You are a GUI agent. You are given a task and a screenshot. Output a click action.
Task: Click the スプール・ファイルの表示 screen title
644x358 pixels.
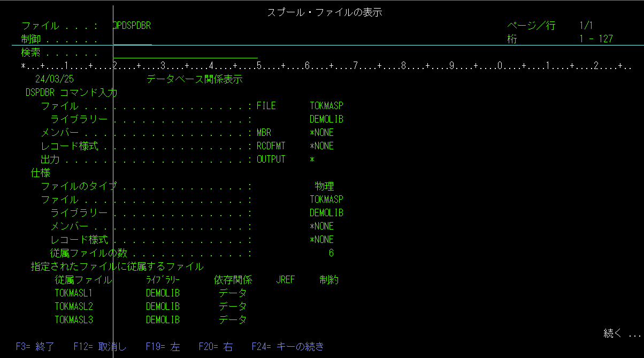pyautogui.click(x=324, y=12)
